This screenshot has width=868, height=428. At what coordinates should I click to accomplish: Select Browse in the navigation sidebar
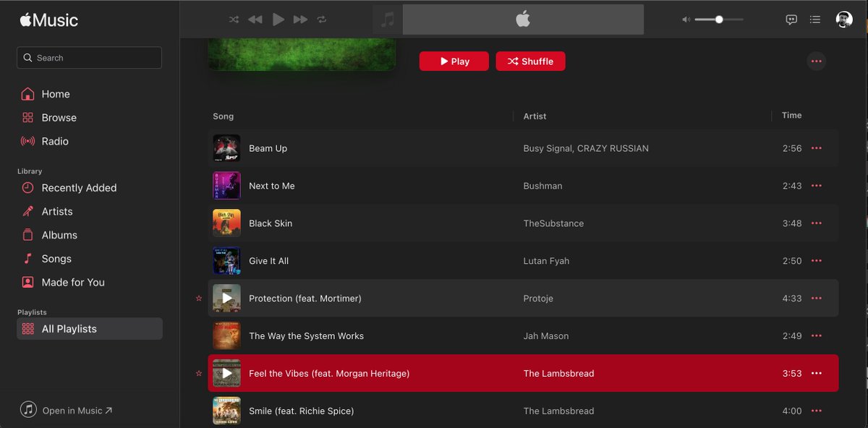pyautogui.click(x=58, y=117)
